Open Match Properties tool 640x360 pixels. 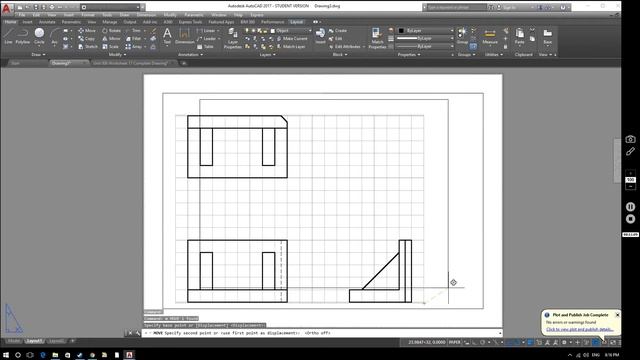[x=377, y=38]
